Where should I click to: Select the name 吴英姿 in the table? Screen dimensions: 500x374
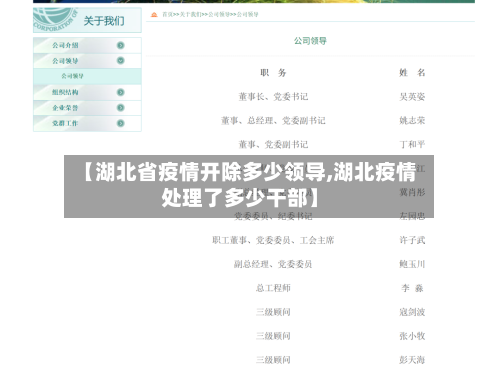[412, 97]
